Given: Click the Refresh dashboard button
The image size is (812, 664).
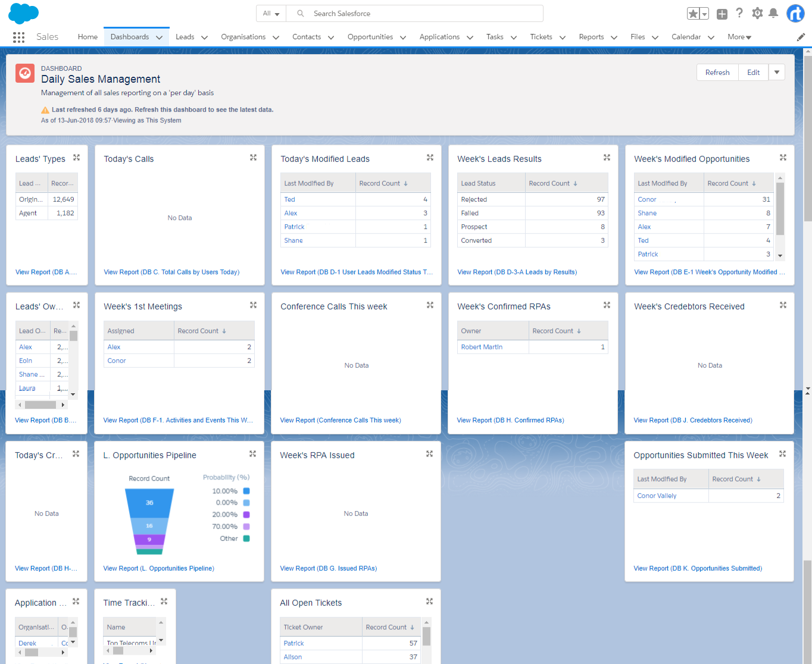Looking at the screenshot, I should (x=717, y=73).
